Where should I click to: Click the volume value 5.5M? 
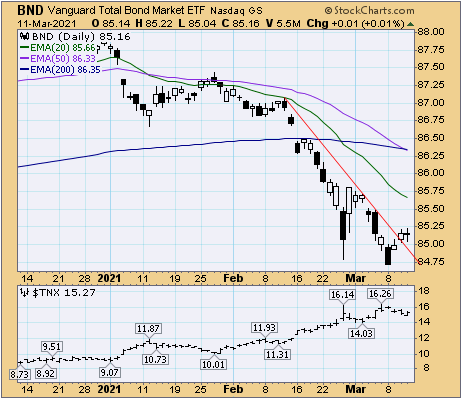pos(288,24)
